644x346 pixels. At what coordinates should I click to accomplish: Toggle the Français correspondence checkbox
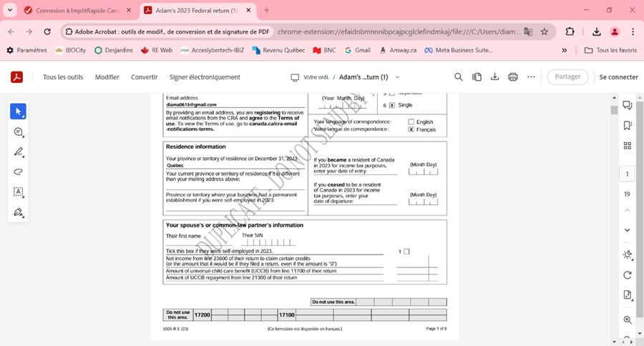pos(411,129)
